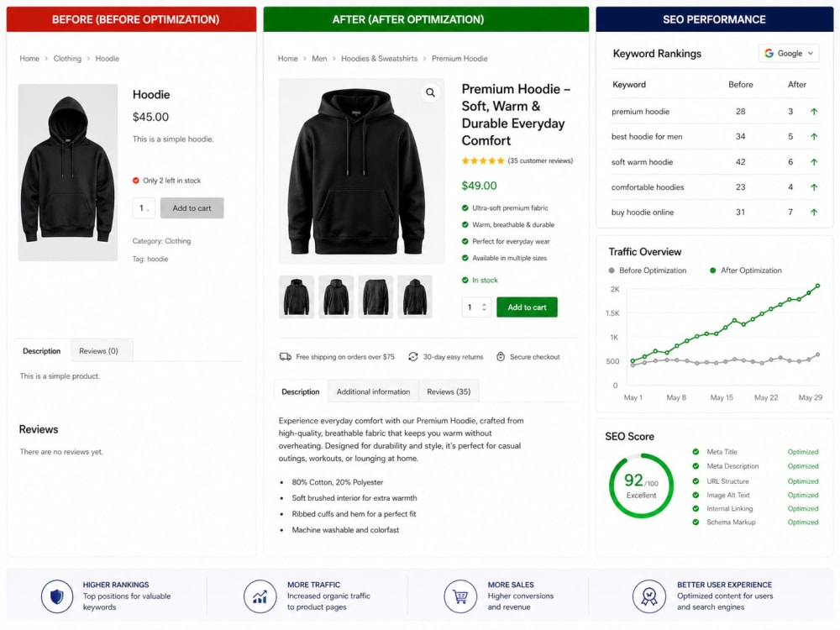840x630 pixels.
Task: Click the May 15 chart axis label
Action: (722, 397)
